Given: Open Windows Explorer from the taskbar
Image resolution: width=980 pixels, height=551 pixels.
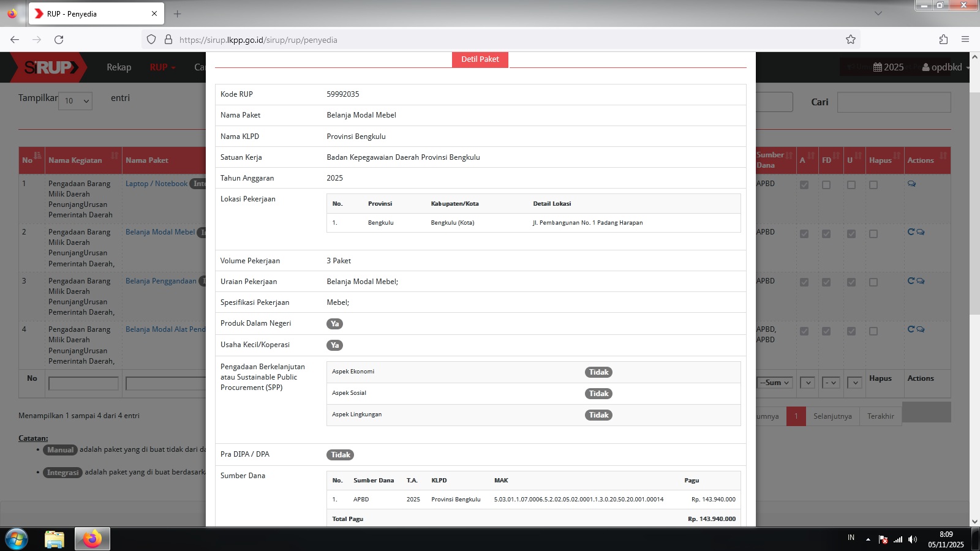Looking at the screenshot, I should tap(54, 539).
